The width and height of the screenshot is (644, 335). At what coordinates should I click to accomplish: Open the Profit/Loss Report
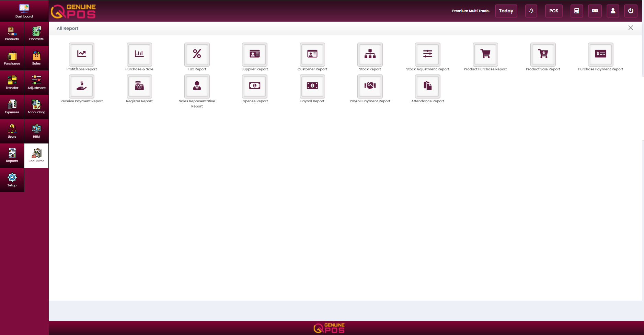click(x=82, y=54)
